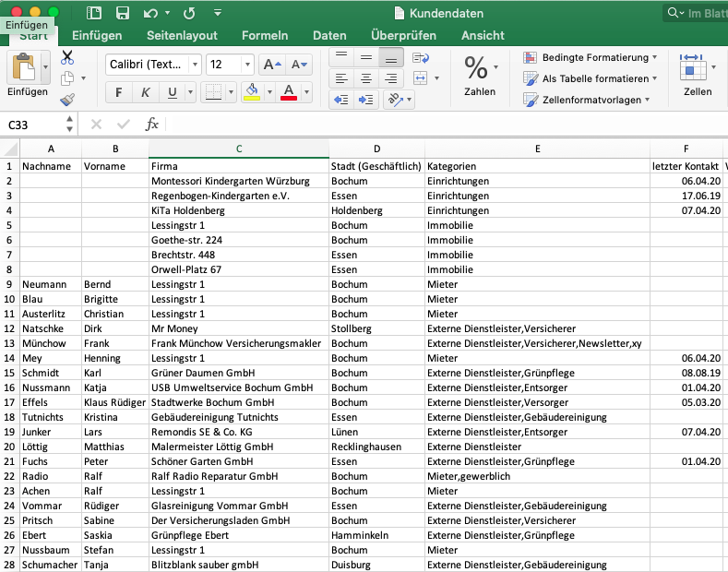
Task: Expand the underline style dropdown arrow
Action: click(x=190, y=92)
